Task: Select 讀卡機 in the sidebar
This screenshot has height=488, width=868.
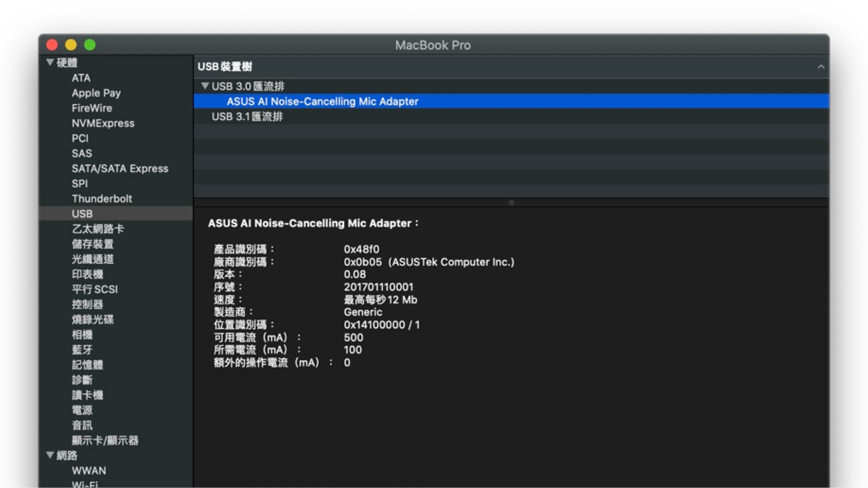Action: point(87,395)
